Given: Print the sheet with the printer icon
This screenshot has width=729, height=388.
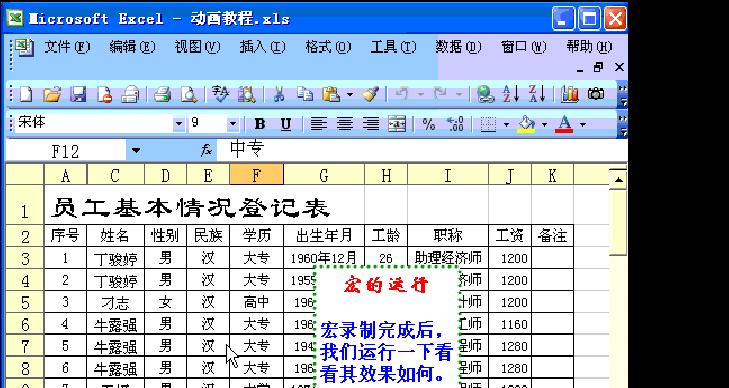Looking at the screenshot, I should (x=162, y=95).
